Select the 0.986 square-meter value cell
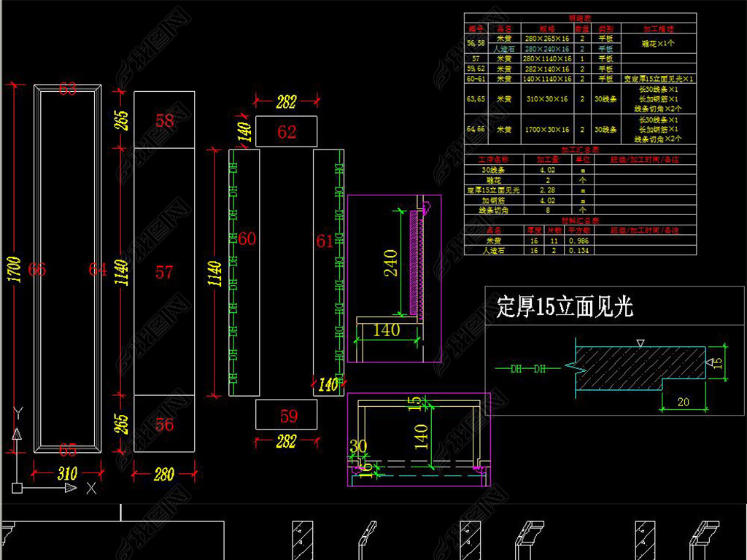The width and height of the screenshot is (747, 560). [x=581, y=241]
